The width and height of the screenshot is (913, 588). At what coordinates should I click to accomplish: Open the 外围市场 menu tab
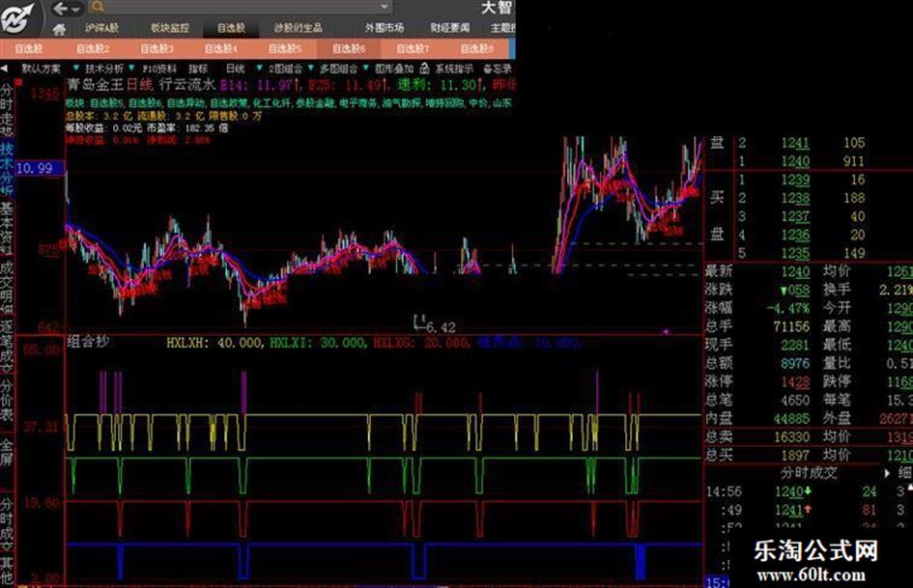(385, 28)
